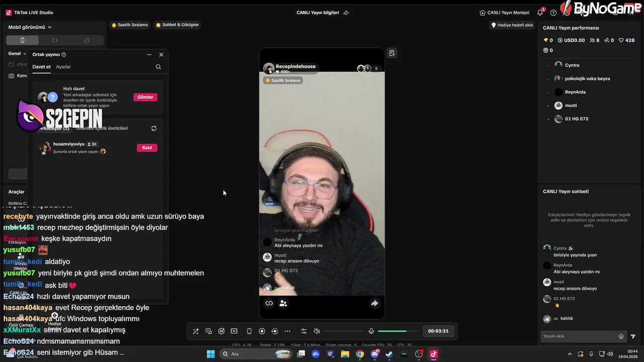Screen dimensions: 644x362
Task: Adjust the green microphone volume slider
Action: 397,331
